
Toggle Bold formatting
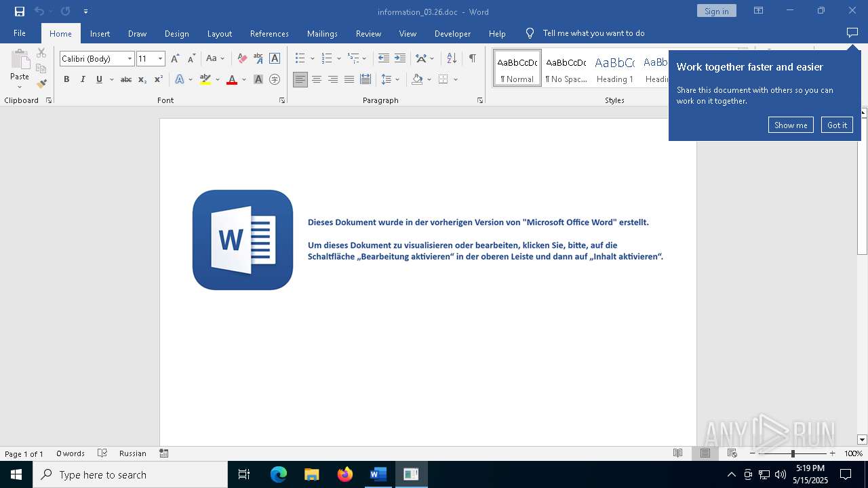coord(66,79)
